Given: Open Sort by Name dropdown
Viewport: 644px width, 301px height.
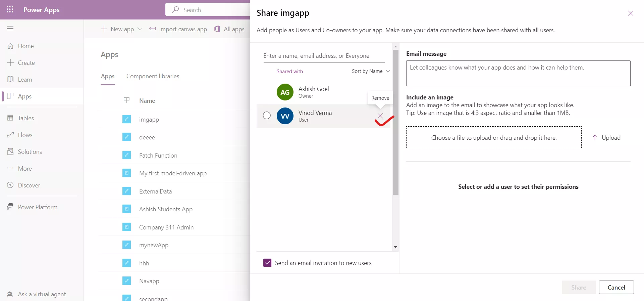Looking at the screenshot, I should 371,71.
